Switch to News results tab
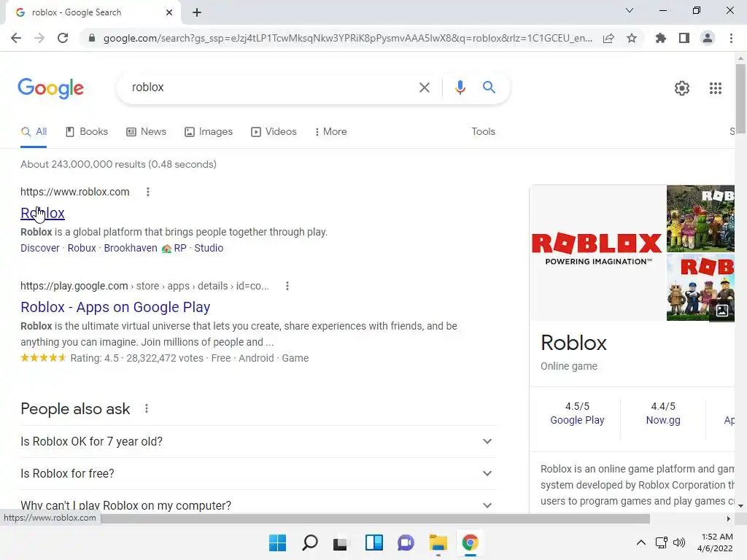Image resolution: width=747 pixels, height=560 pixels. pos(146,131)
